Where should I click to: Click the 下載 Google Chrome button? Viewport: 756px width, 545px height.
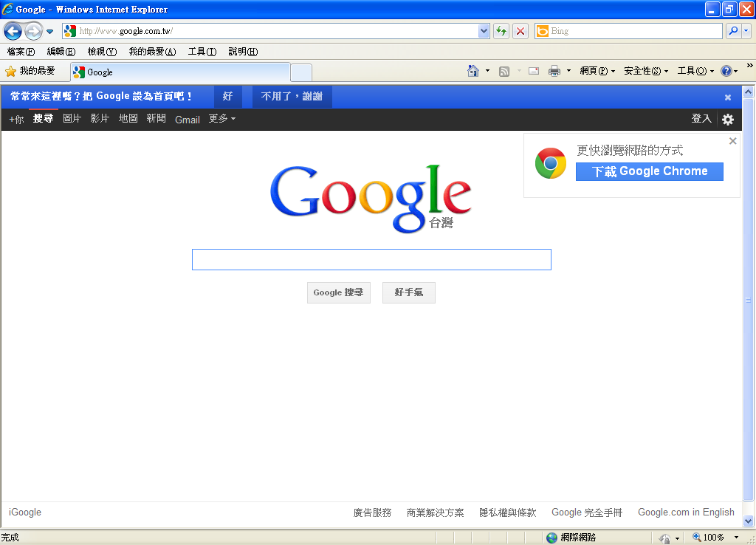pyautogui.click(x=649, y=171)
